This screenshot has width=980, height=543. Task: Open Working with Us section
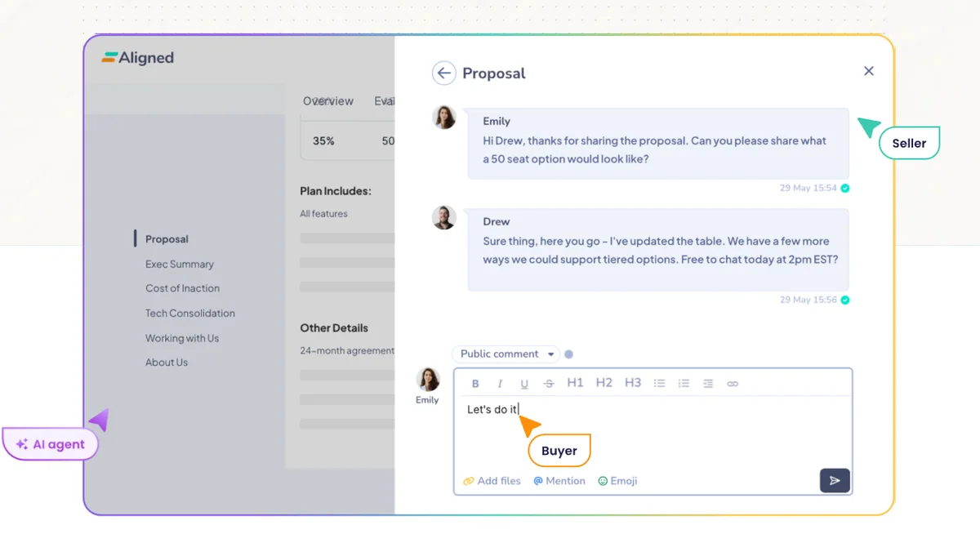coord(182,338)
